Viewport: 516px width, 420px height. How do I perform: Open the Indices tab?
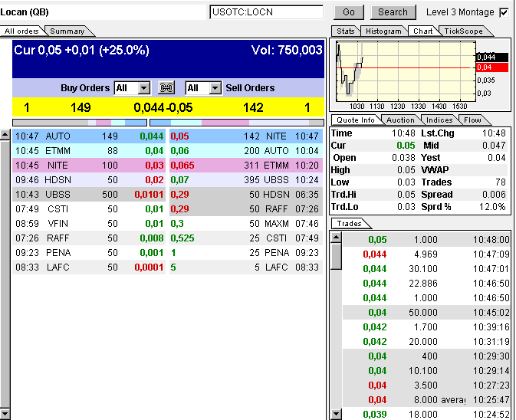[x=439, y=120]
